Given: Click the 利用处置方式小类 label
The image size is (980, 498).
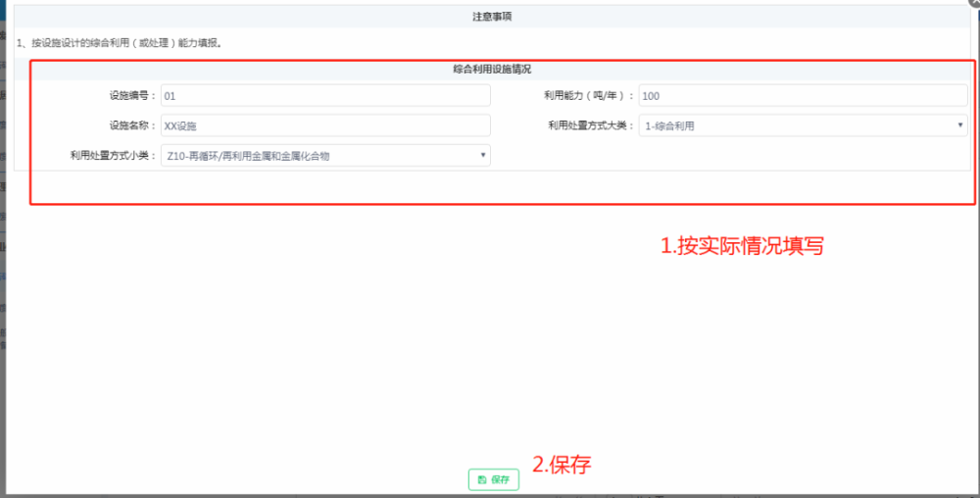Looking at the screenshot, I should [x=114, y=156].
